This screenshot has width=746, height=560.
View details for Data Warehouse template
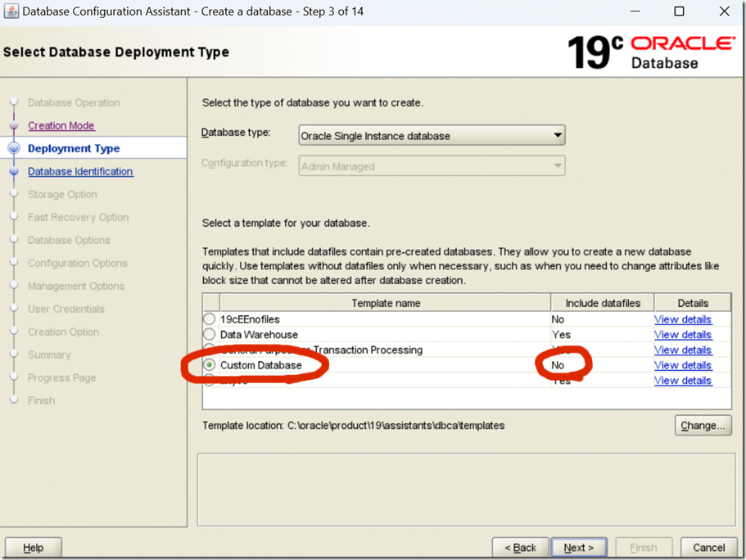[x=682, y=335]
